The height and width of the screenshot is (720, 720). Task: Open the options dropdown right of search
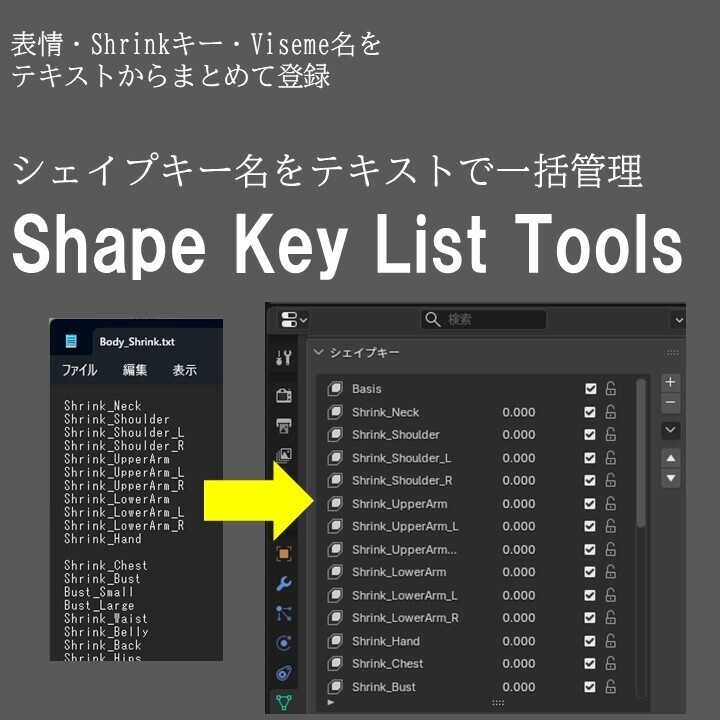tap(678, 320)
